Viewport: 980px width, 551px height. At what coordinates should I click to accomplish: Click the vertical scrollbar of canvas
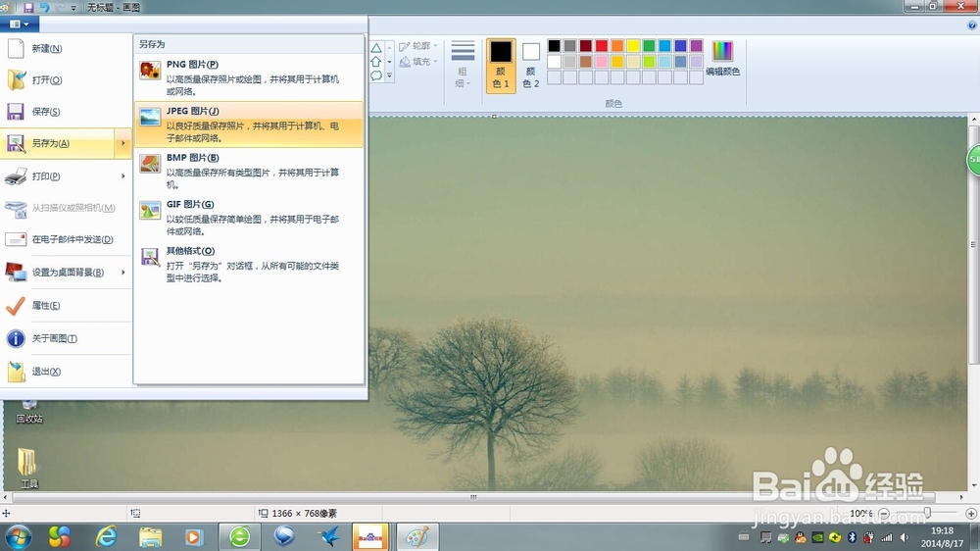pos(974,244)
